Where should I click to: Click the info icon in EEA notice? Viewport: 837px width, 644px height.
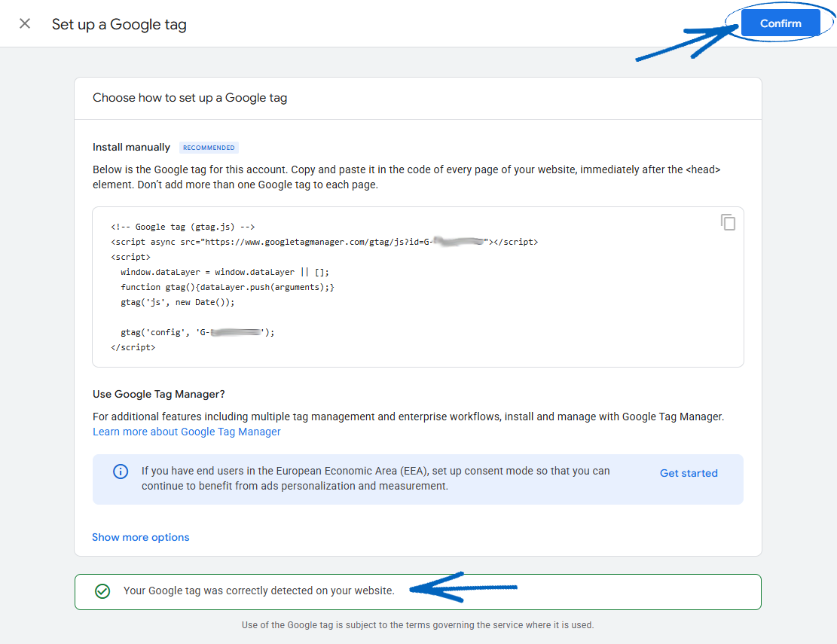tap(121, 472)
